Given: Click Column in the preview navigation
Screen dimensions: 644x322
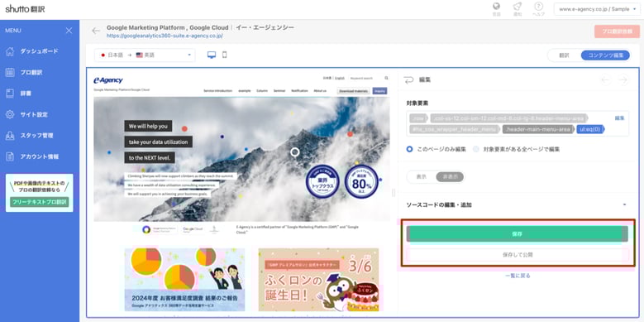Looking at the screenshot, I should pyautogui.click(x=262, y=90).
